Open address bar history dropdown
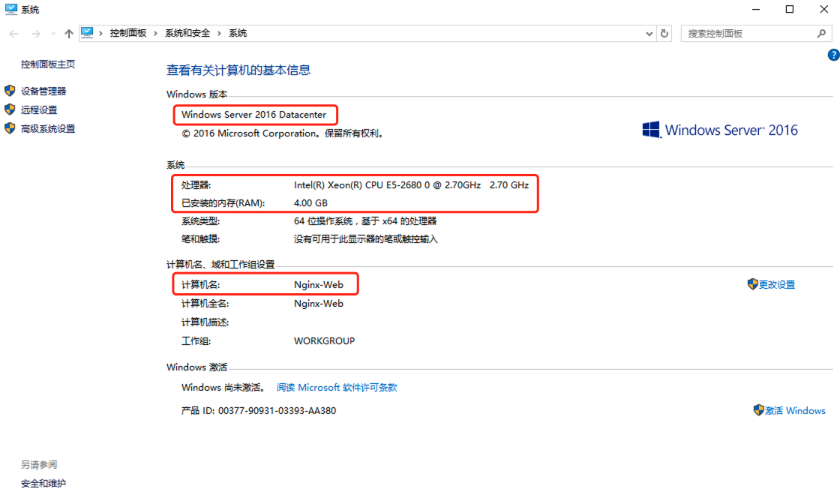This screenshot has height=504, width=840. pyautogui.click(x=649, y=34)
